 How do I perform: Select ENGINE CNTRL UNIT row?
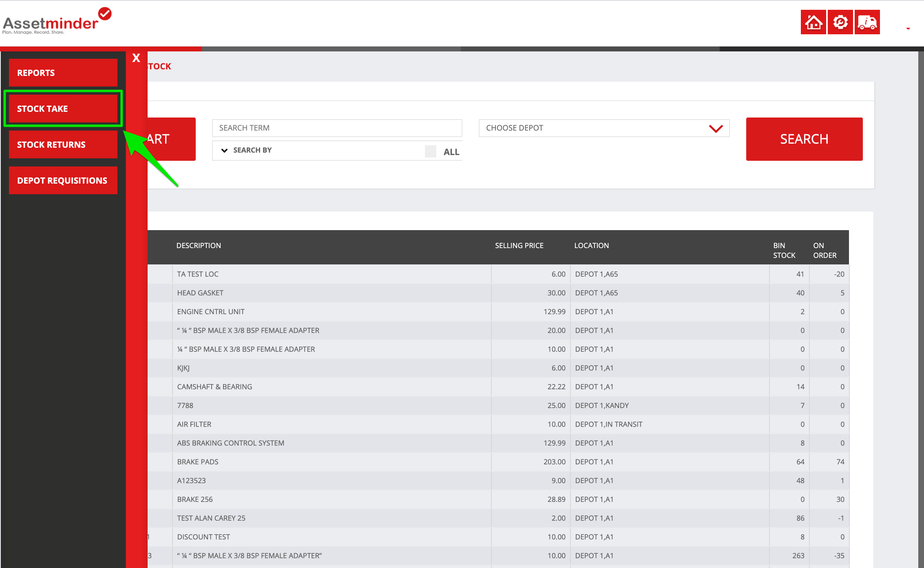pyautogui.click(x=498, y=312)
